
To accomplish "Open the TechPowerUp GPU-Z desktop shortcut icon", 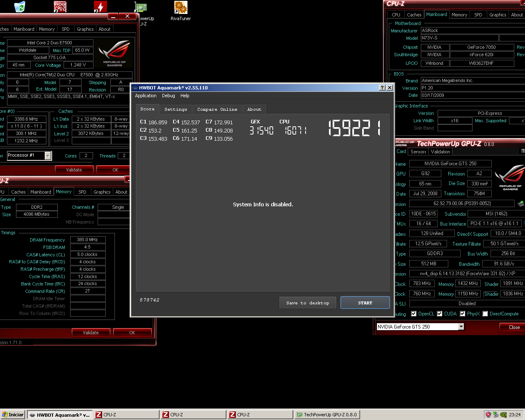I will point(142,7).
